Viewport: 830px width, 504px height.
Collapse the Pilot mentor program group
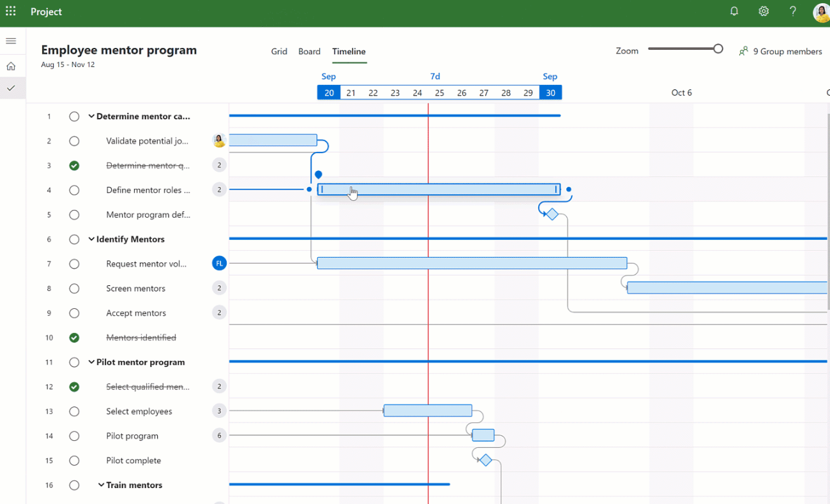(91, 362)
